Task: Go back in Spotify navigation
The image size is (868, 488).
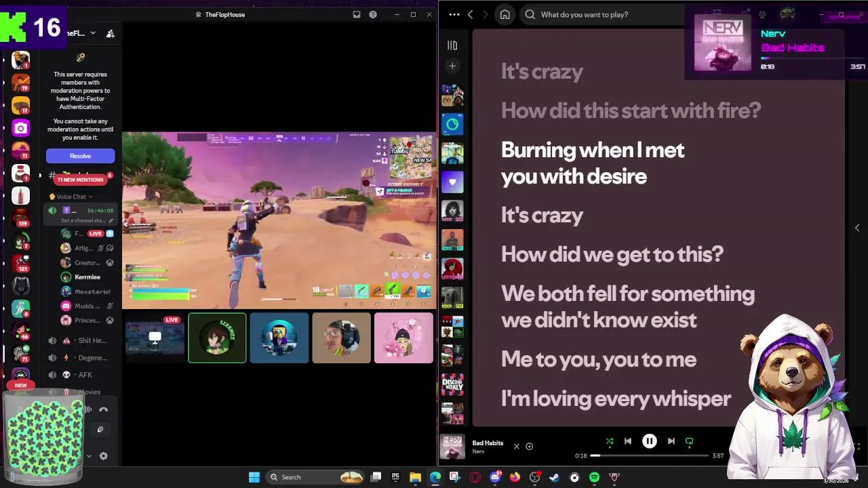Action: [470, 14]
